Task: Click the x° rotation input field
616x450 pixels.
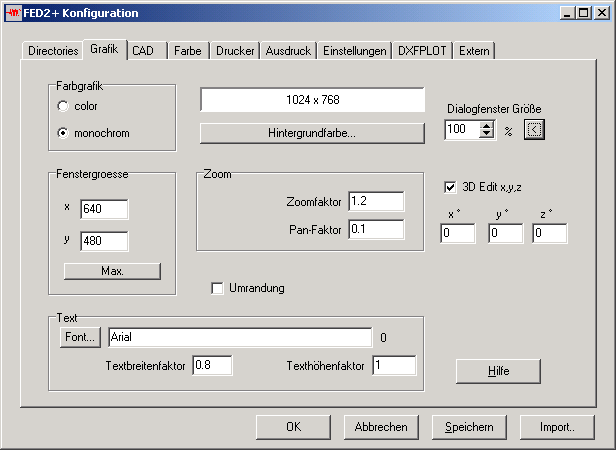Action: (458, 233)
